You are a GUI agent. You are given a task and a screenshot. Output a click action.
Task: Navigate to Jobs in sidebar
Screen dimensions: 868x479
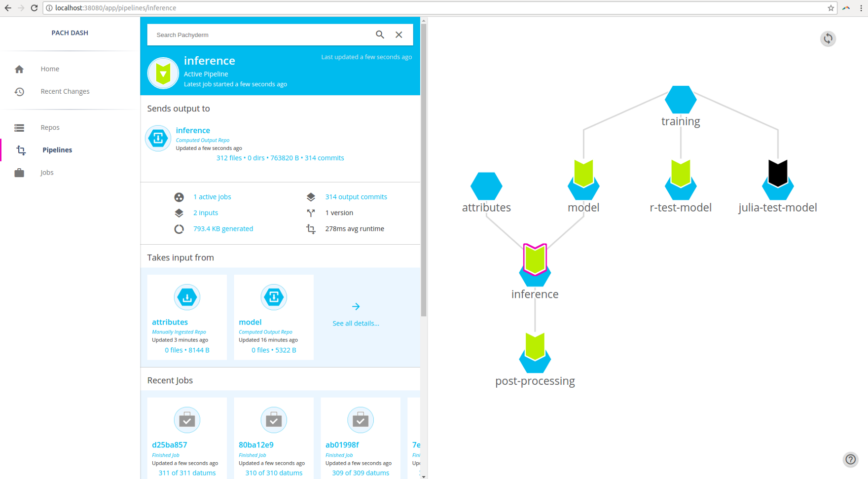pyautogui.click(x=47, y=173)
